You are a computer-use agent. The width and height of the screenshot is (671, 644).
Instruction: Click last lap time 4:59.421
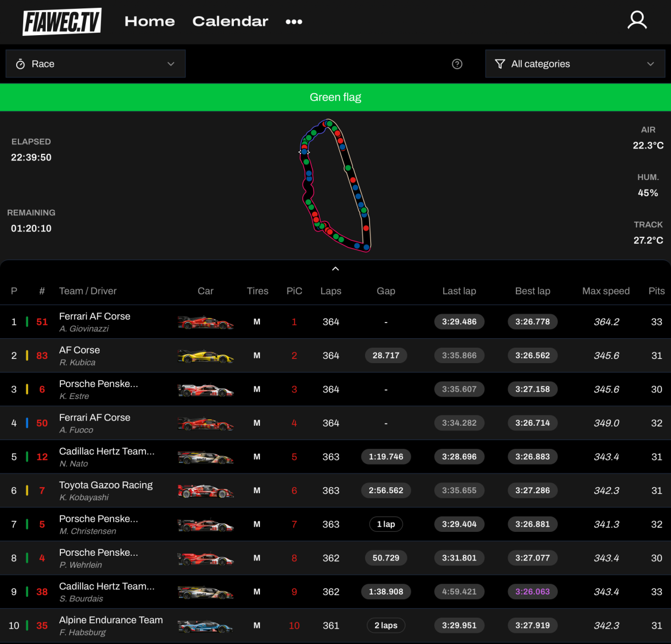pyautogui.click(x=459, y=592)
